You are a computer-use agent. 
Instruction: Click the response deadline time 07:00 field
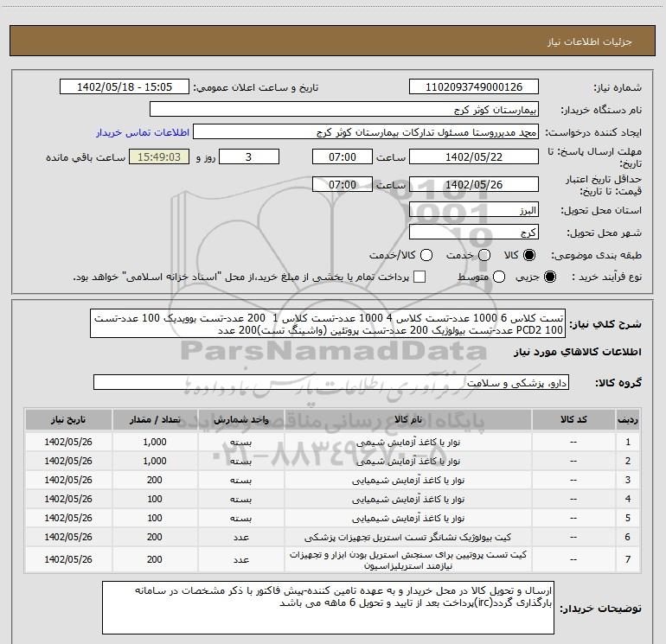[x=343, y=157]
